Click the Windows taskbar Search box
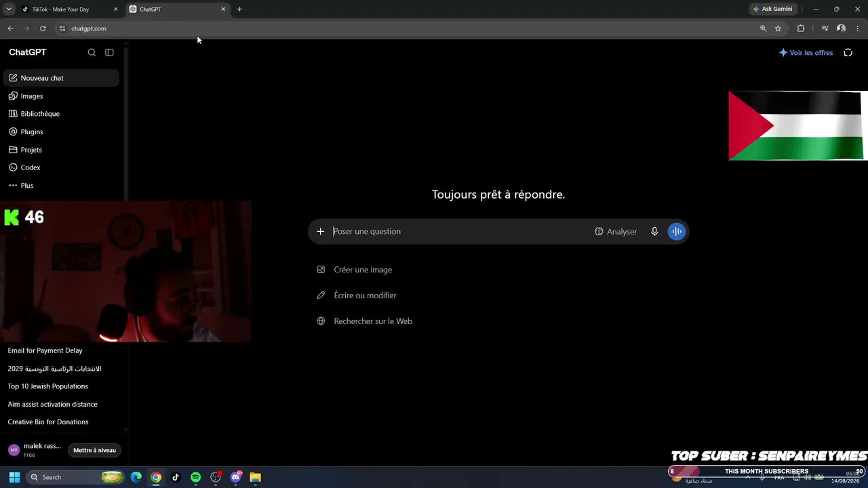Viewport: 868px width, 488px height. click(76, 477)
